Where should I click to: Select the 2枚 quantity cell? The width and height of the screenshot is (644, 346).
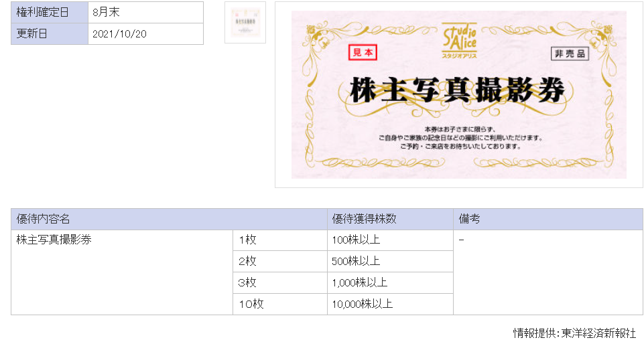click(x=280, y=262)
